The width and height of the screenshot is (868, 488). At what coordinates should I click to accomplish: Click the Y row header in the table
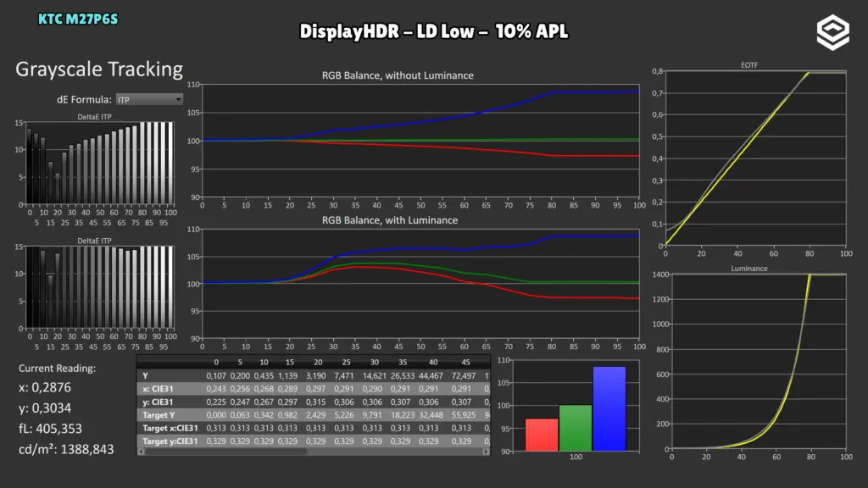(x=145, y=375)
